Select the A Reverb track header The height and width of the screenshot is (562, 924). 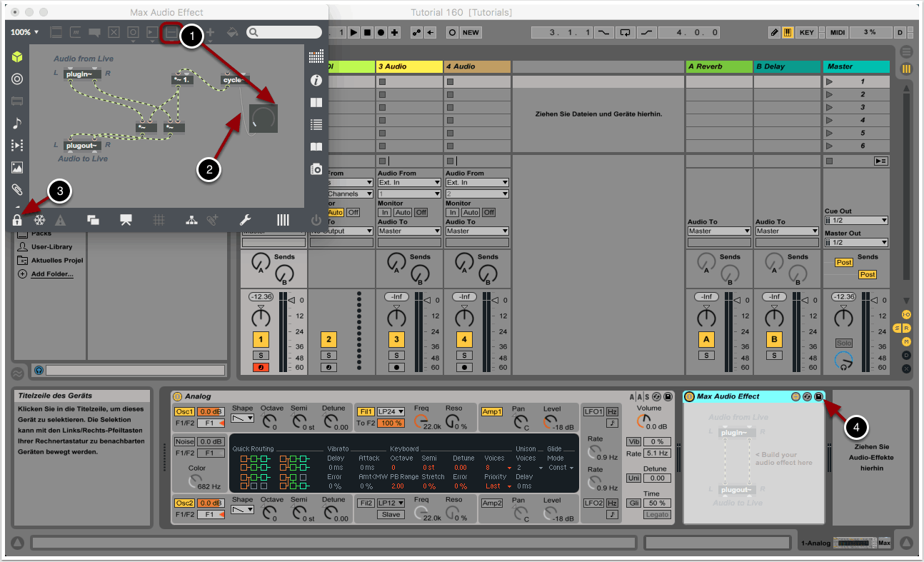click(718, 66)
